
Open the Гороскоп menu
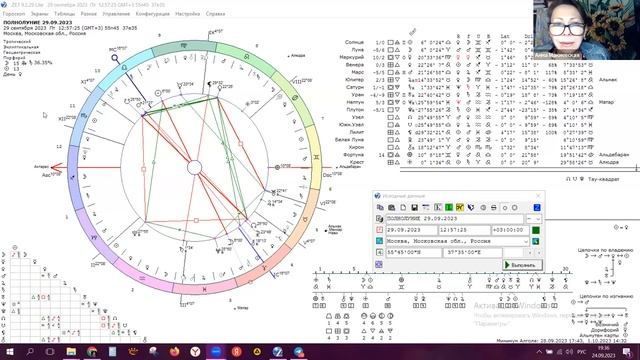13,14
